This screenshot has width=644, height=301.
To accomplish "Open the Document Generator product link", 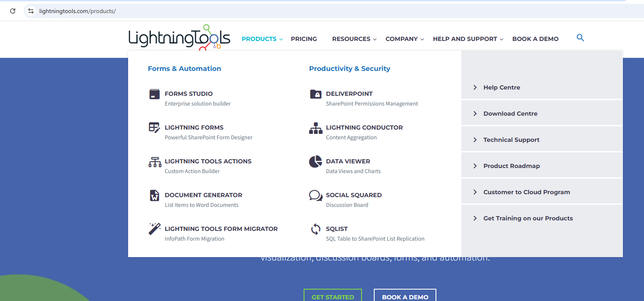I will (x=203, y=195).
